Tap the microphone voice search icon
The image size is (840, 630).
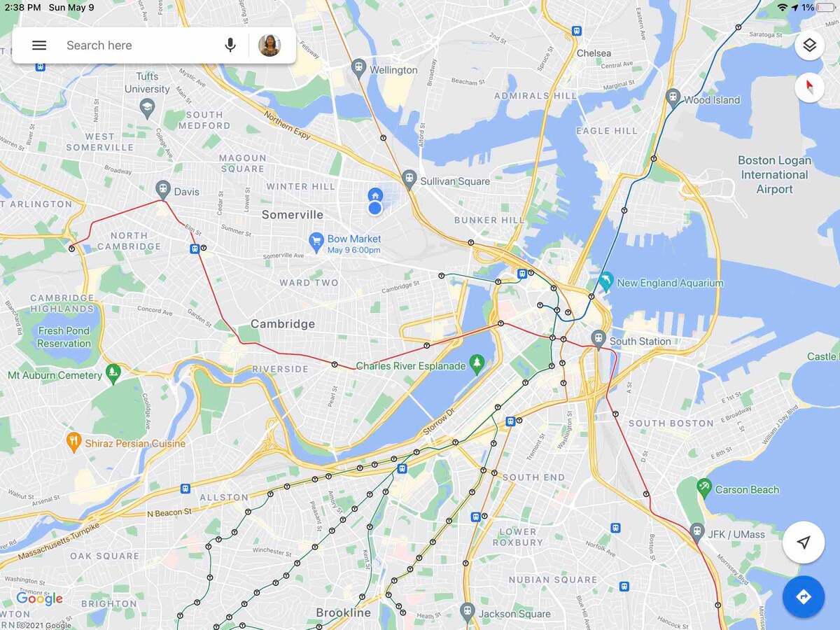(x=230, y=45)
